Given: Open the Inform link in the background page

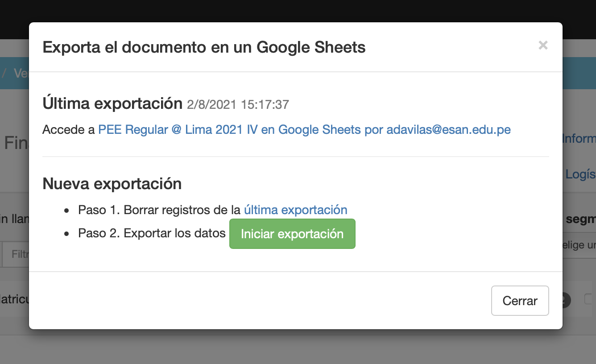Looking at the screenshot, I should pyautogui.click(x=579, y=138).
